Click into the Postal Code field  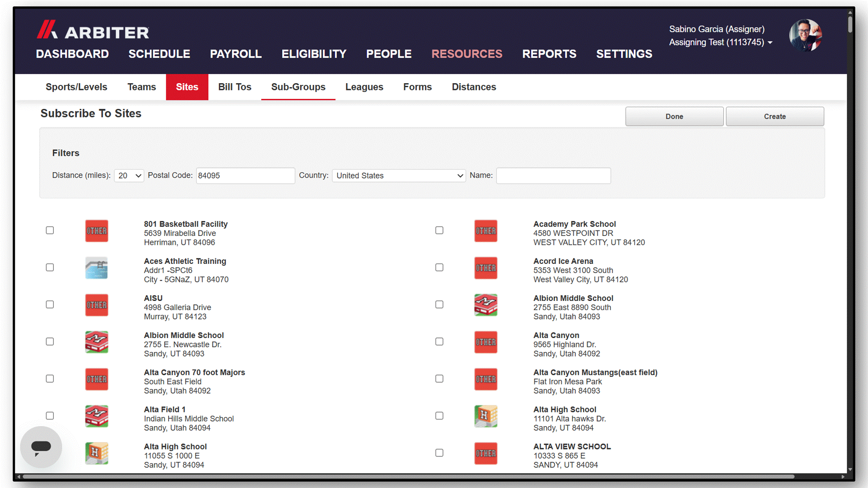(x=245, y=175)
